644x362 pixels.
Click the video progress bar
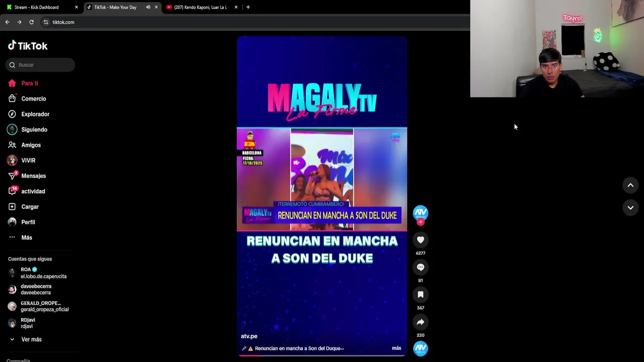point(322,355)
